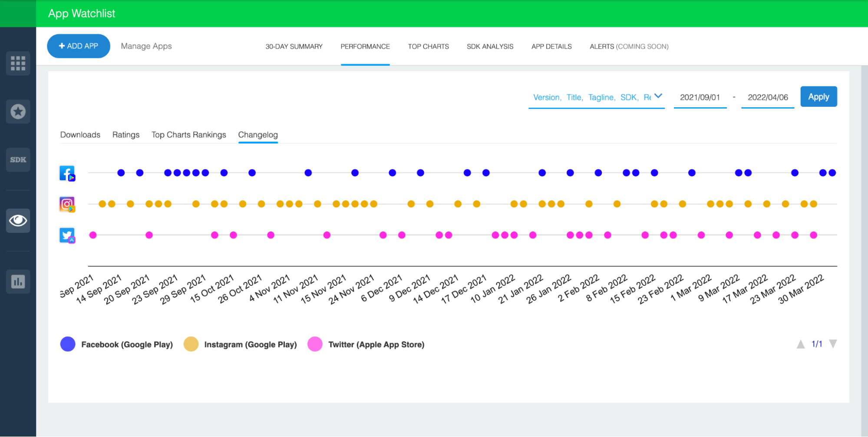Toggle Instagram (Google Play) legend swatch
868x437 pixels.
coord(191,344)
